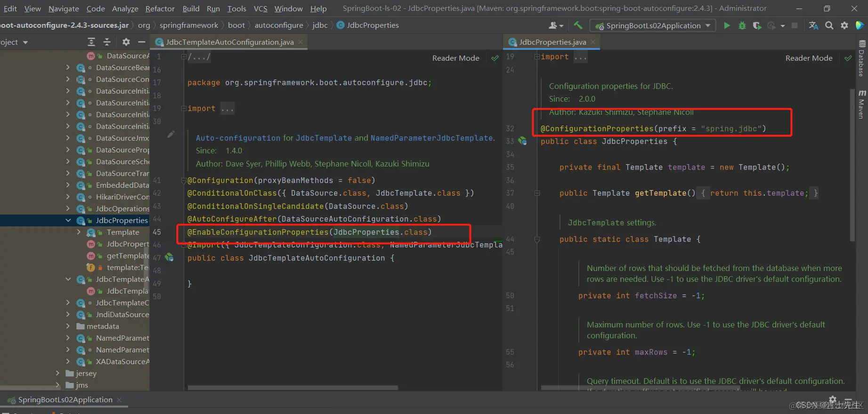Unfold the import block in JdbcProperties.java
Screen dimensions: 868x414
(x=537, y=57)
